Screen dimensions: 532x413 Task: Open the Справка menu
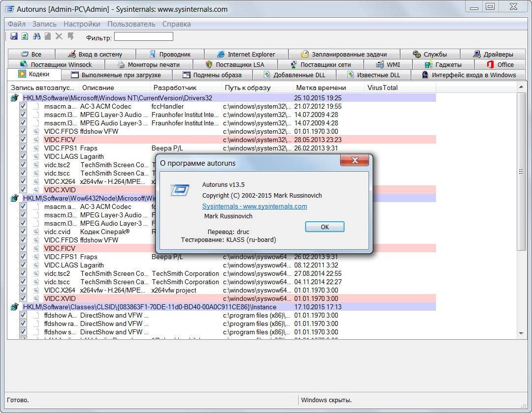pyautogui.click(x=176, y=24)
